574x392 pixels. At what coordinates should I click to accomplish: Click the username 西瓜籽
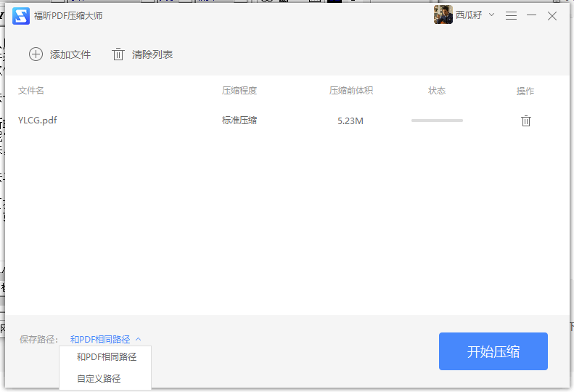pos(469,15)
